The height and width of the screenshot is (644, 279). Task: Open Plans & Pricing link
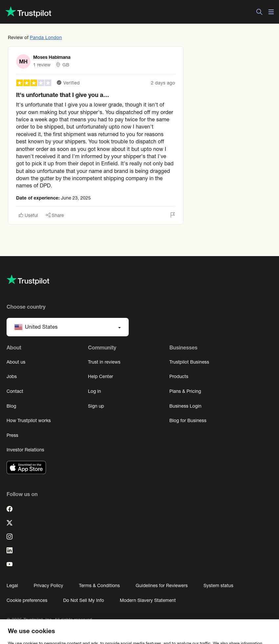[185, 391]
